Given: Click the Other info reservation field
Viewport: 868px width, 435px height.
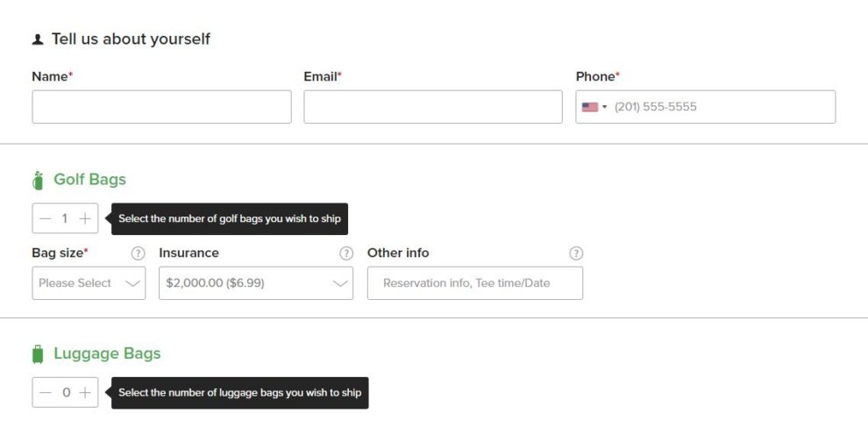Looking at the screenshot, I should (474, 283).
